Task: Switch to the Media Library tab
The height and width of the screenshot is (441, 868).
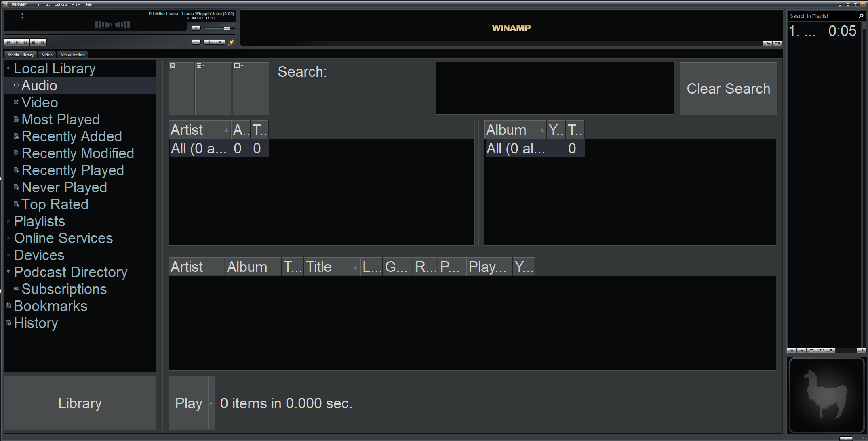Action: 21,55
